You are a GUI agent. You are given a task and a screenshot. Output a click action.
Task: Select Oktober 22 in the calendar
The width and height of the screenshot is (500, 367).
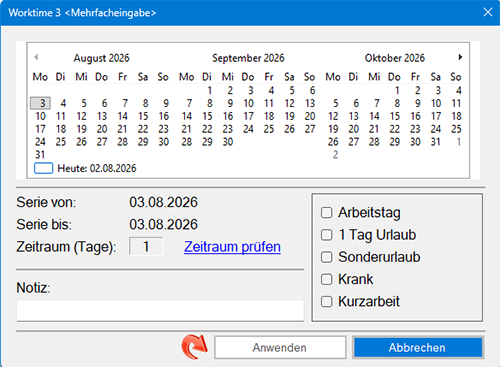tap(395, 129)
